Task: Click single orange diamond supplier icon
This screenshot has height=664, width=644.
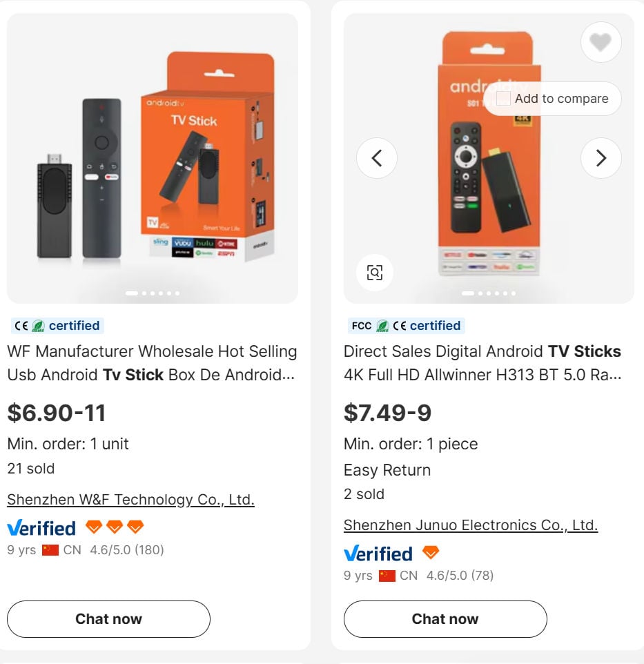Action: [431, 553]
